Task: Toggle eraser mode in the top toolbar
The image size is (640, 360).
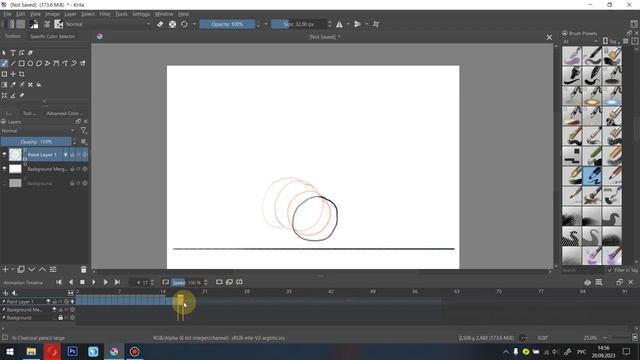Action: pyautogui.click(x=160, y=24)
